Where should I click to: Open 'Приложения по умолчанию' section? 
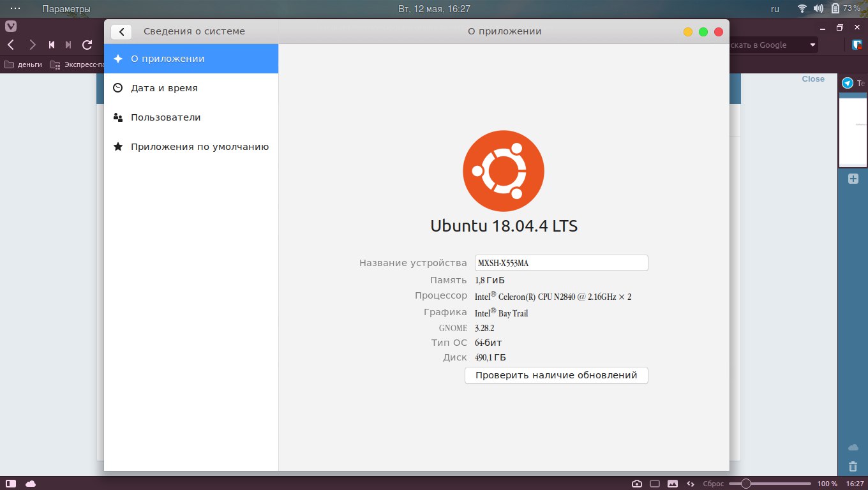point(191,147)
